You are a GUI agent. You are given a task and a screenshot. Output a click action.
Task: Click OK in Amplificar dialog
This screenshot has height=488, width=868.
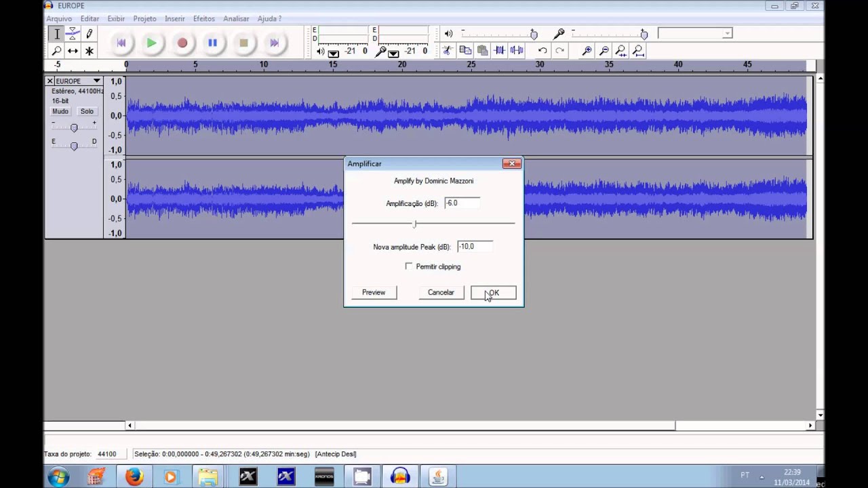tap(494, 293)
